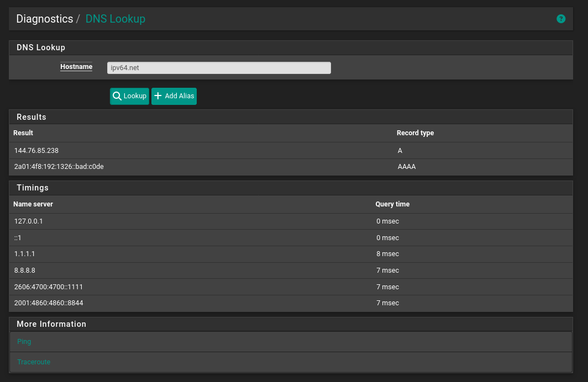Click the 127.0.0.1 name server row
This screenshot has width=588, height=382.
[x=29, y=221]
